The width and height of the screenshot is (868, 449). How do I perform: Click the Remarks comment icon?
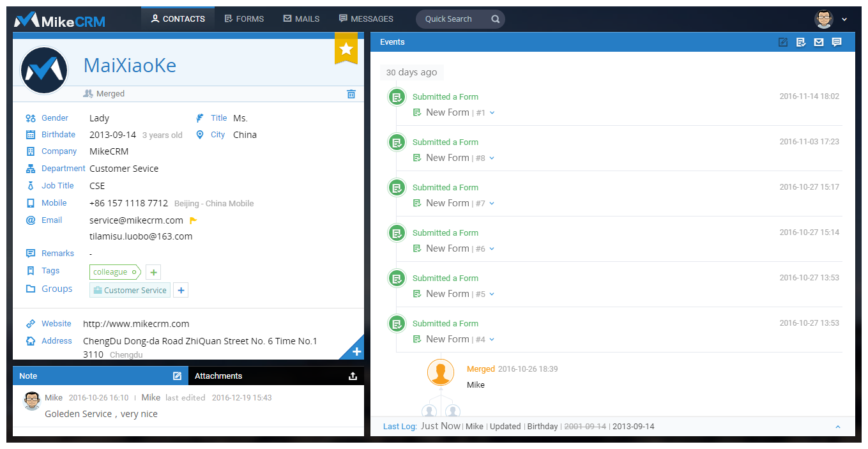31,254
